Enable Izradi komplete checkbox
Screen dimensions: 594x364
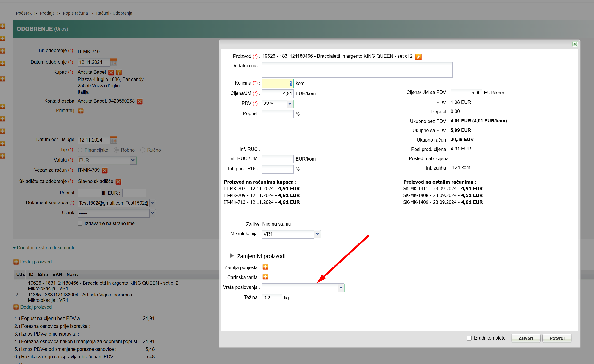tap(469, 338)
